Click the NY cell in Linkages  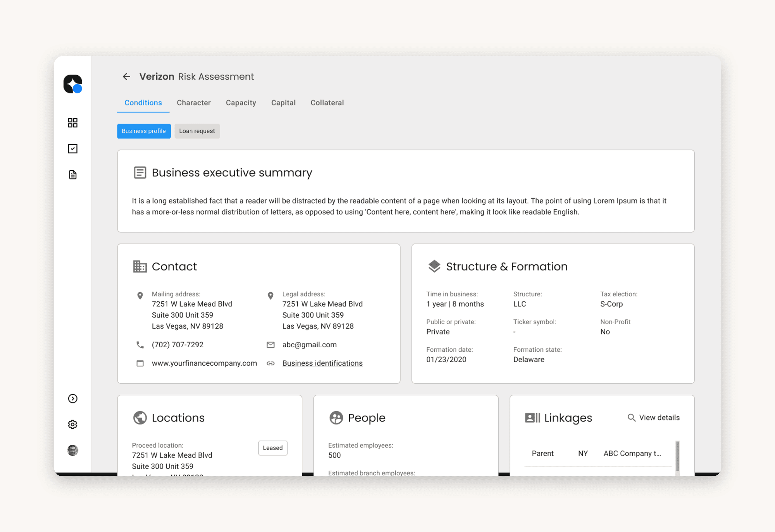[x=583, y=453]
